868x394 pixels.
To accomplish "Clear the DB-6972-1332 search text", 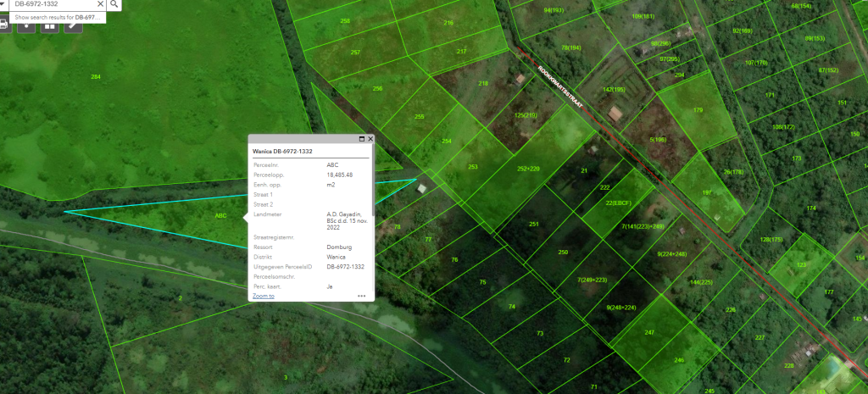I will click(100, 4).
